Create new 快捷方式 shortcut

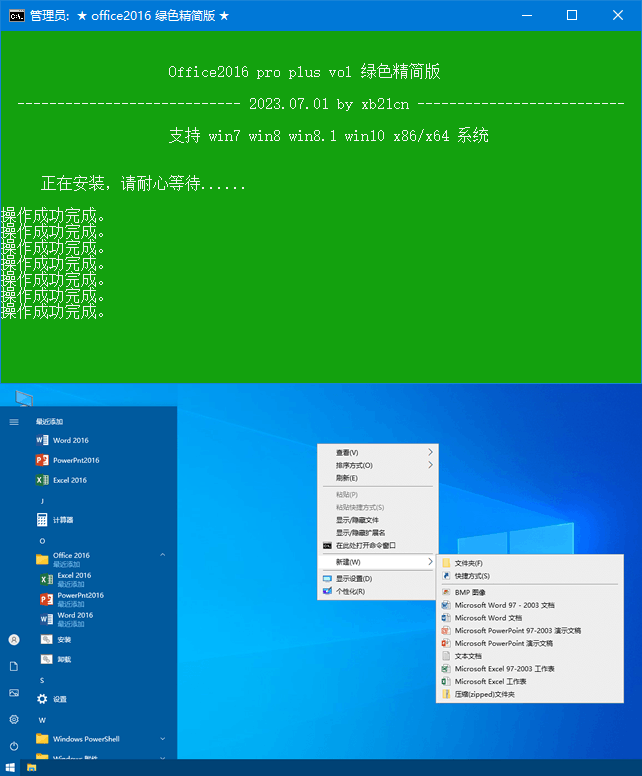[x=530, y=576]
